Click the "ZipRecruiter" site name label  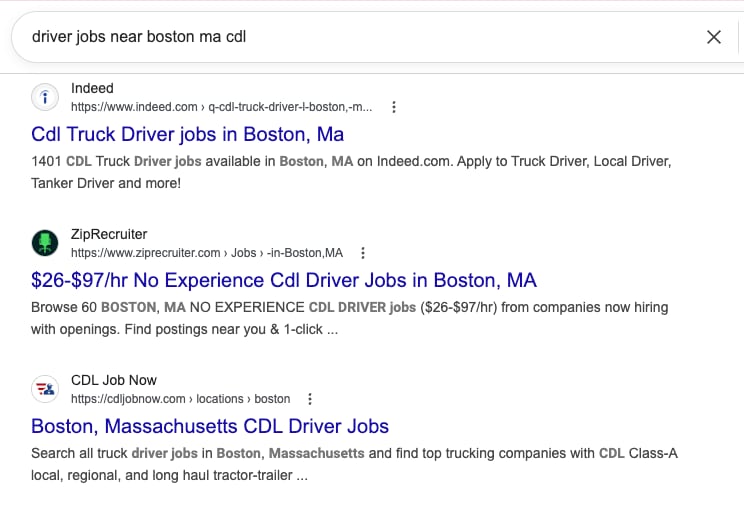click(109, 235)
